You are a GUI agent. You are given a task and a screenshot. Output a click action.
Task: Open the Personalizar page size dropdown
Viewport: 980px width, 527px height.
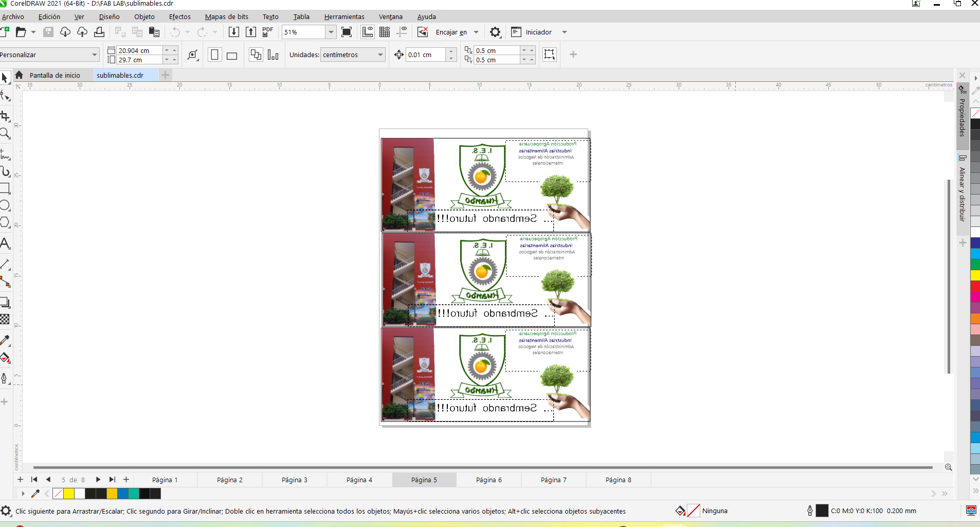pos(95,55)
